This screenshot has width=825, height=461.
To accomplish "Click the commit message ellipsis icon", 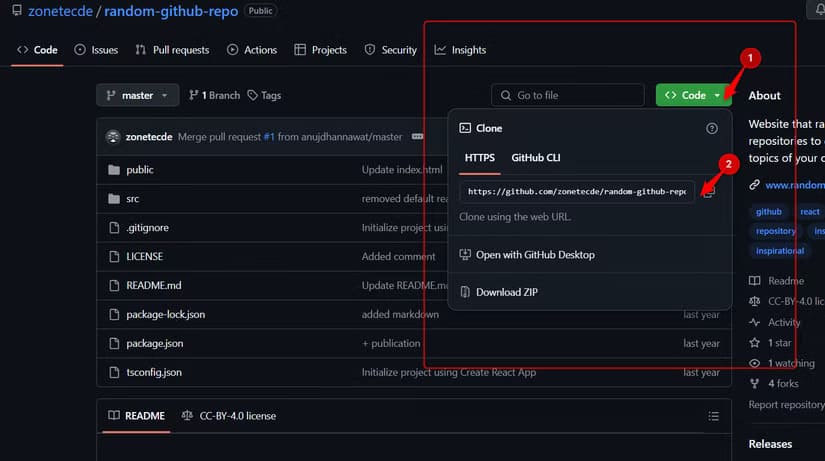I will coord(417,137).
